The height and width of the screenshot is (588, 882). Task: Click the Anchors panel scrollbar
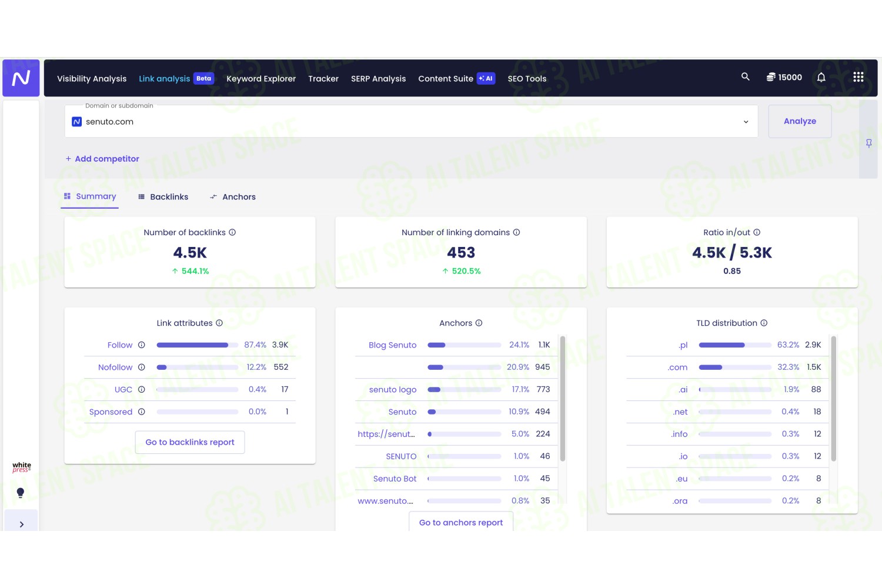point(563,399)
